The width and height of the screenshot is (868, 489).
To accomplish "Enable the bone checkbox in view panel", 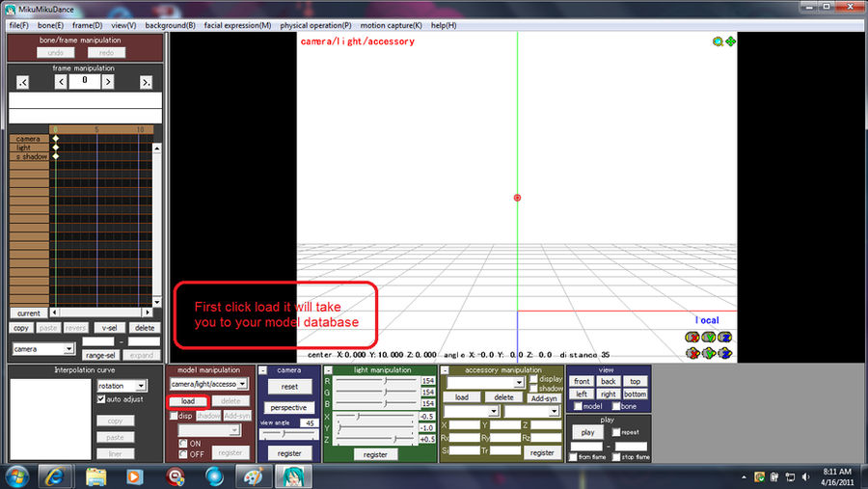I will [616, 406].
